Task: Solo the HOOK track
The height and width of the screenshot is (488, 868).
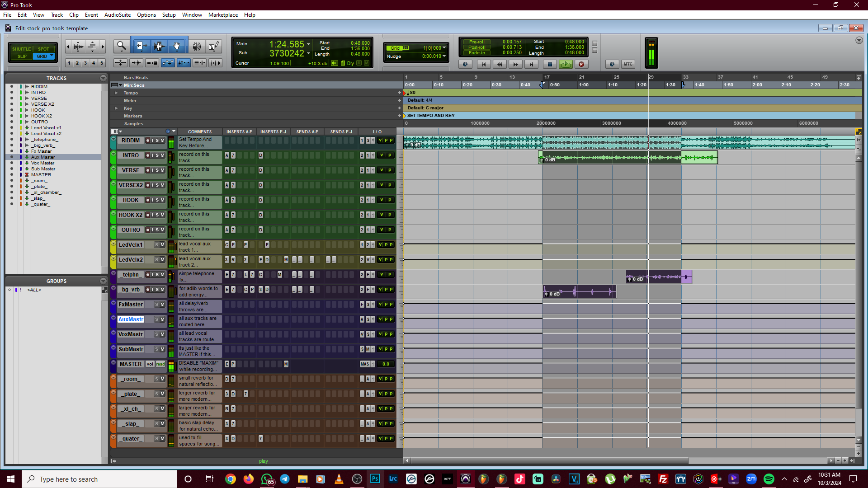Action: tap(157, 200)
